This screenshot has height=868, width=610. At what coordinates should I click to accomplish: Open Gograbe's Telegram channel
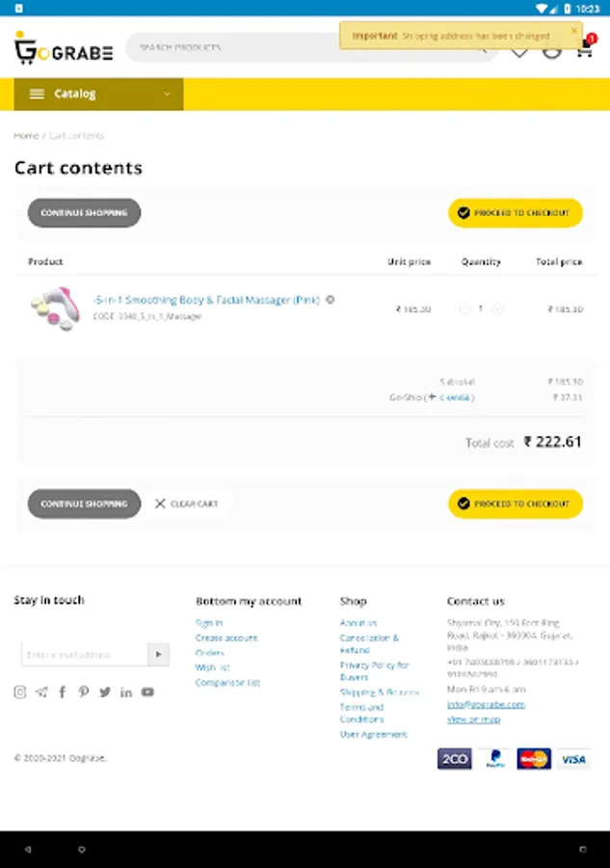(41, 692)
